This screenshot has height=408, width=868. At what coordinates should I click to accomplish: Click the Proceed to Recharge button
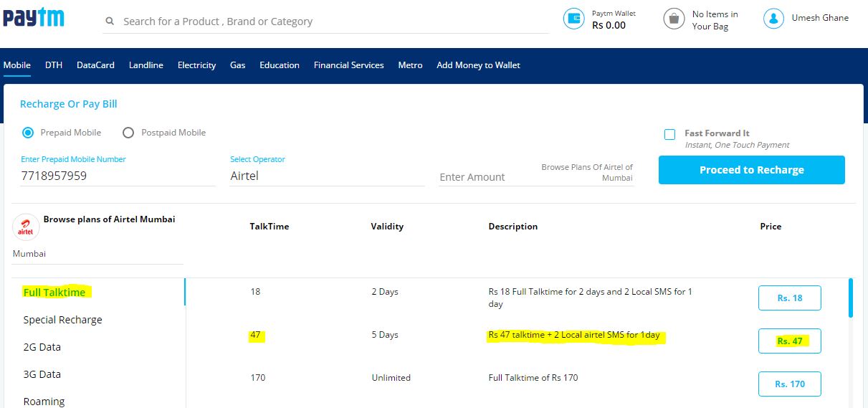tap(751, 170)
